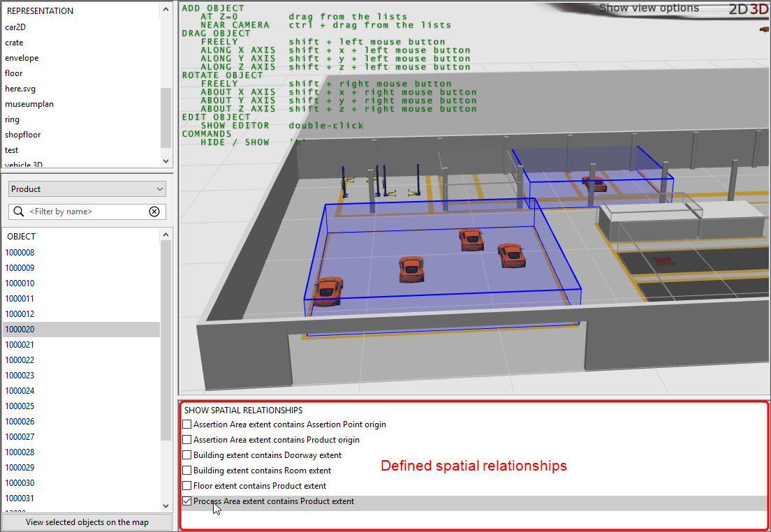
Task: Select object 1000030
Action: pyautogui.click(x=82, y=483)
